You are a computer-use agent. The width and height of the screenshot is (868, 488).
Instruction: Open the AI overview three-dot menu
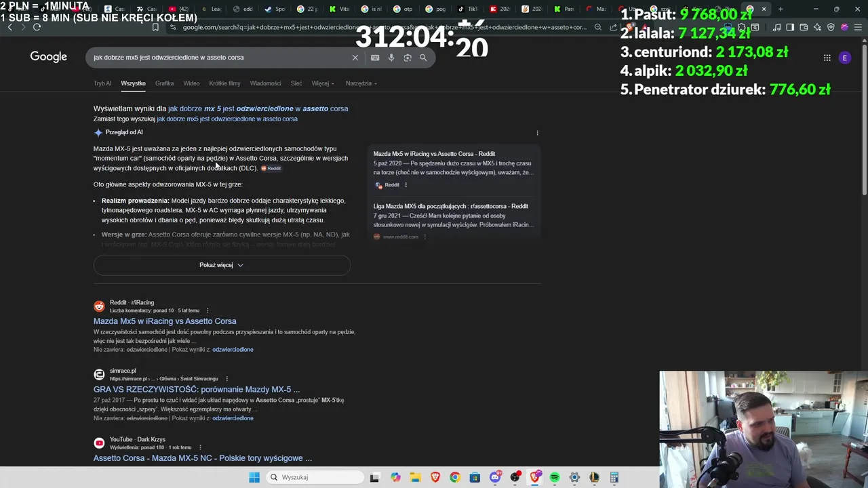537,133
